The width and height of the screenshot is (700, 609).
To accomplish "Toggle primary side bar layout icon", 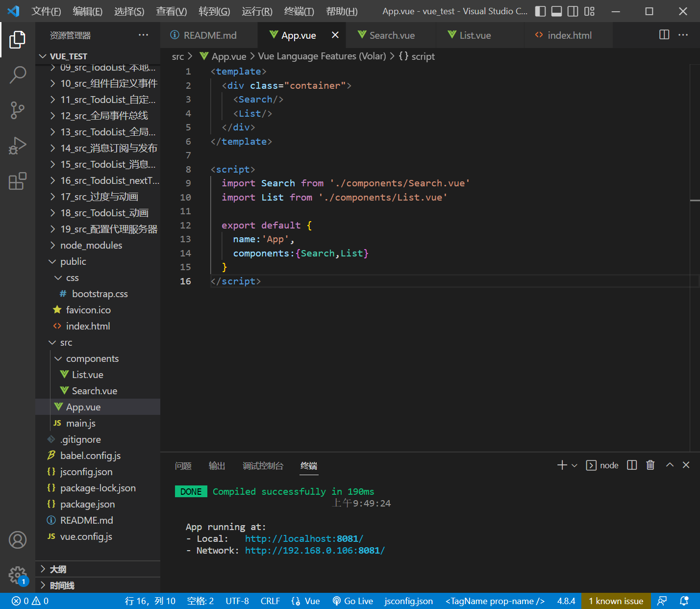I will 540,11.
